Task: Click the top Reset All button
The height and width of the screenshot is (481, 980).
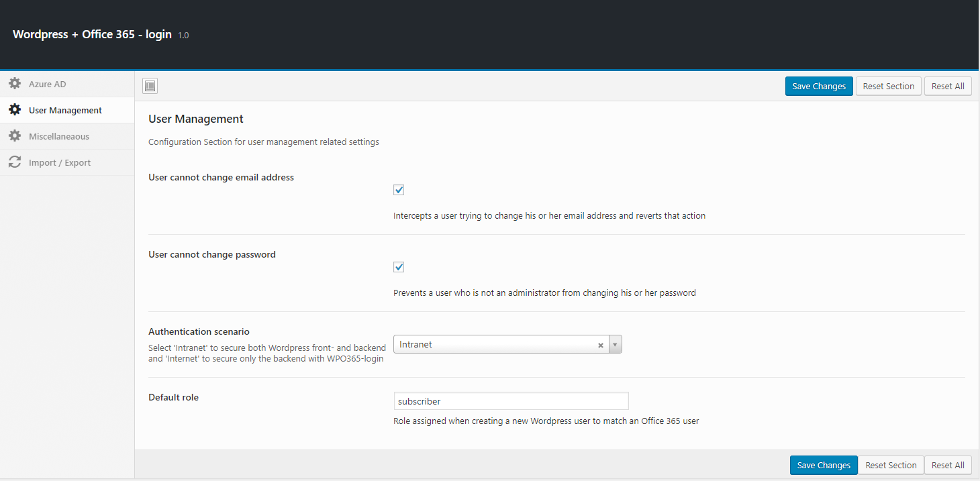Action: 948,86
